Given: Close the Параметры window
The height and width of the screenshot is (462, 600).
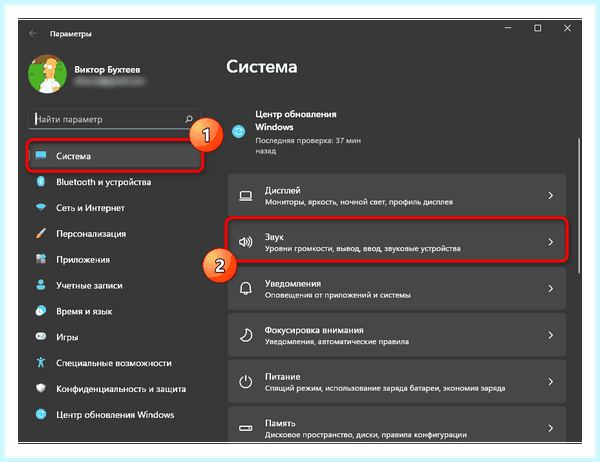Looking at the screenshot, I should [x=567, y=28].
